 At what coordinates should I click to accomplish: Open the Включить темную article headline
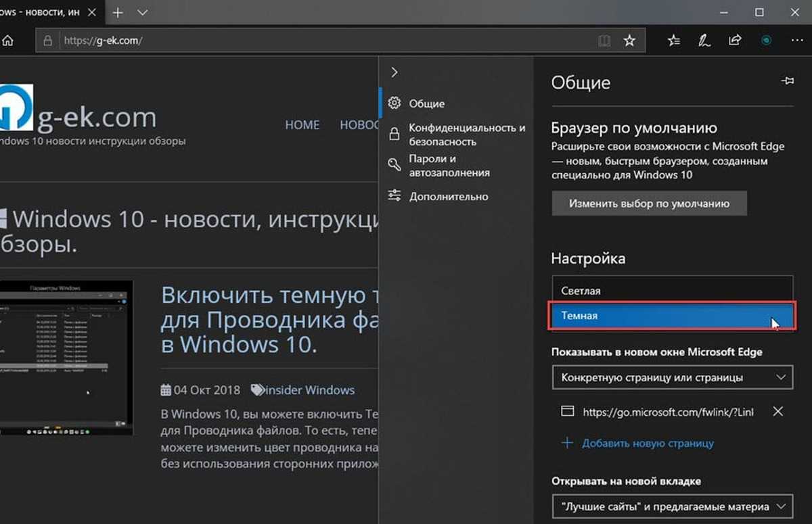pos(269,320)
